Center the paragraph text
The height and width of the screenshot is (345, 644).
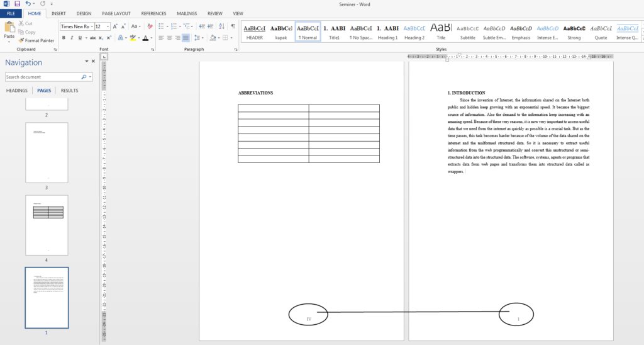click(x=169, y=38)
